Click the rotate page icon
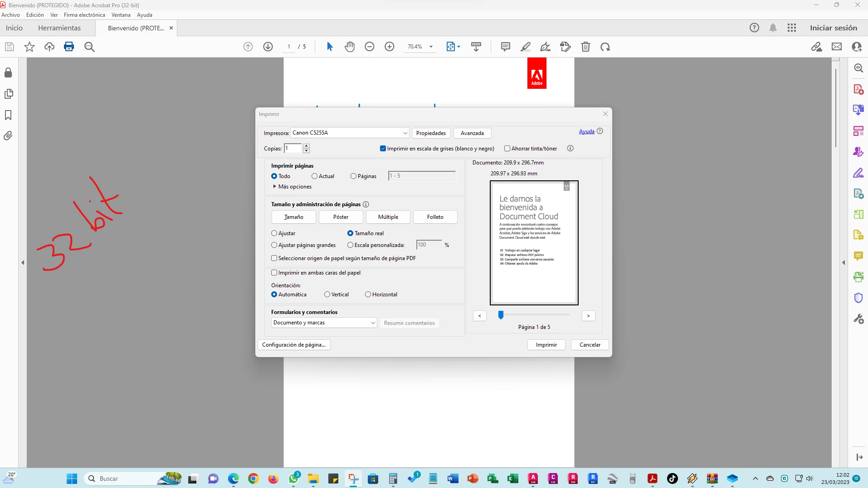This screenshot has height=488, width=868. click(x=605, y=47)
